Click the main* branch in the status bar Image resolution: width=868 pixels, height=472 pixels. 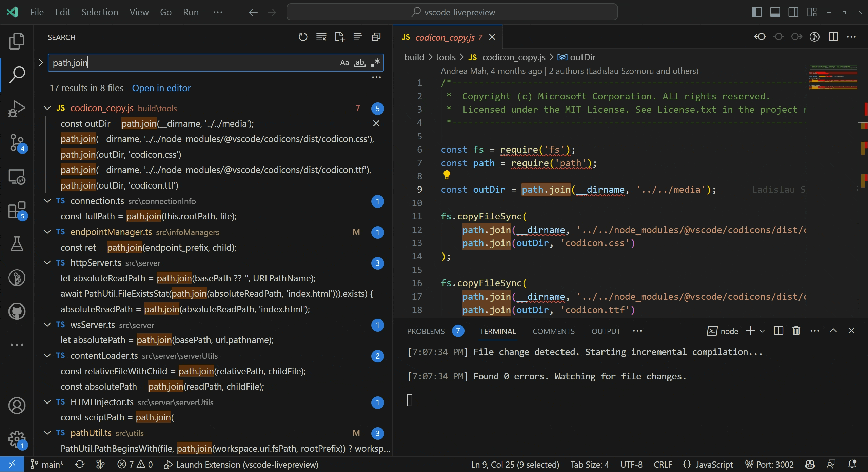pos(47,465)
